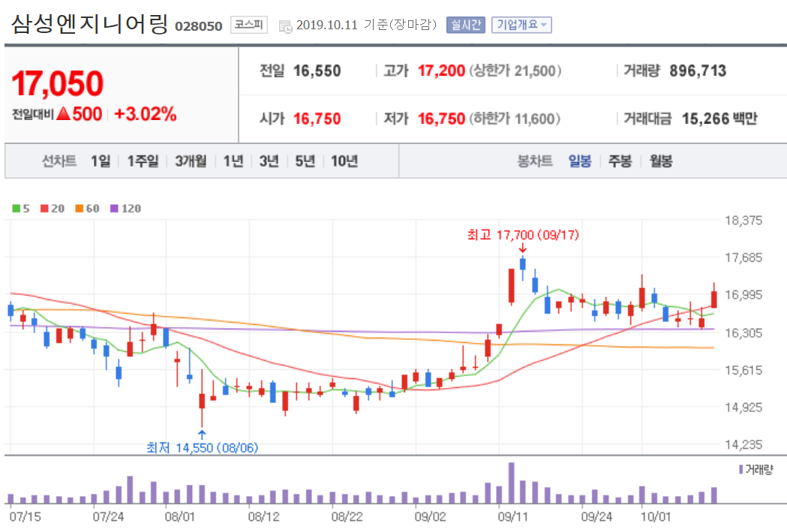Screen dimensions: 787x532
Task: Switch to 일봉 candlestick chart
Action: click(580, 161)
